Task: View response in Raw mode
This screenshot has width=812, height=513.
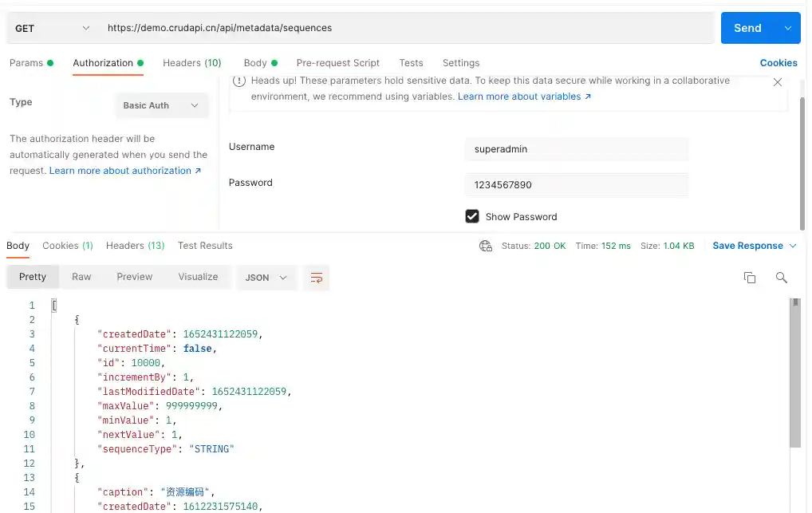Action: click(x=81, y=277)
